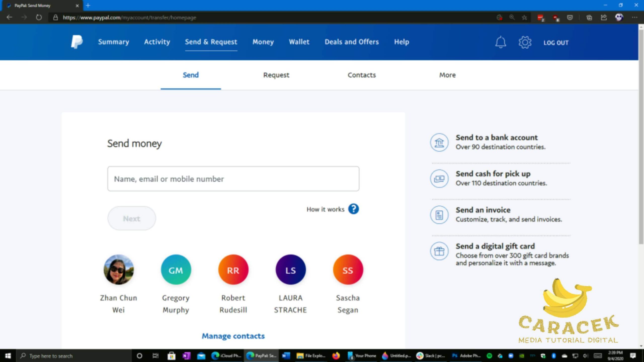Click the padlock site info icon in address bar
Image resolution: width=644 pixels, height=362 pixels.
(x=56, y=17)
